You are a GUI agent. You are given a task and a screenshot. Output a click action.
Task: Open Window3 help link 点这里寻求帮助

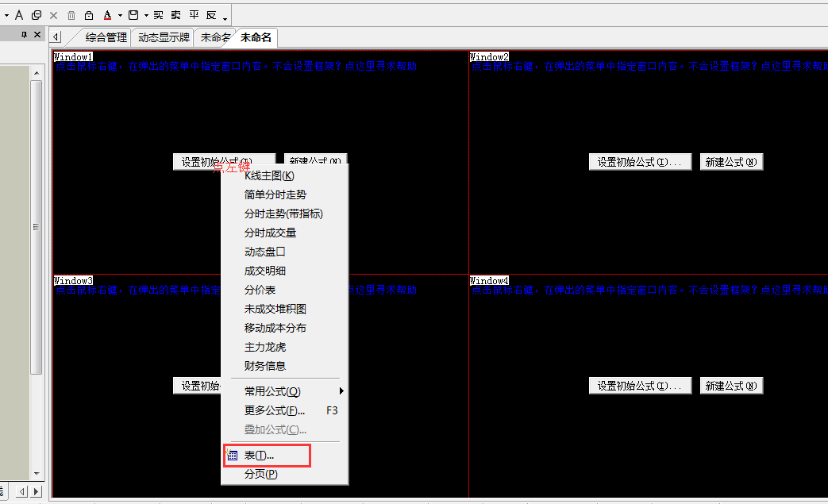click(383, 290)
